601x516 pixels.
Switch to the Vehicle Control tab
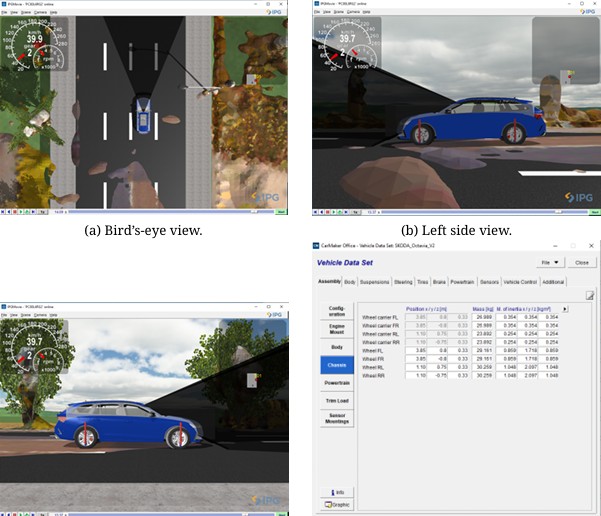click(520, 282)
